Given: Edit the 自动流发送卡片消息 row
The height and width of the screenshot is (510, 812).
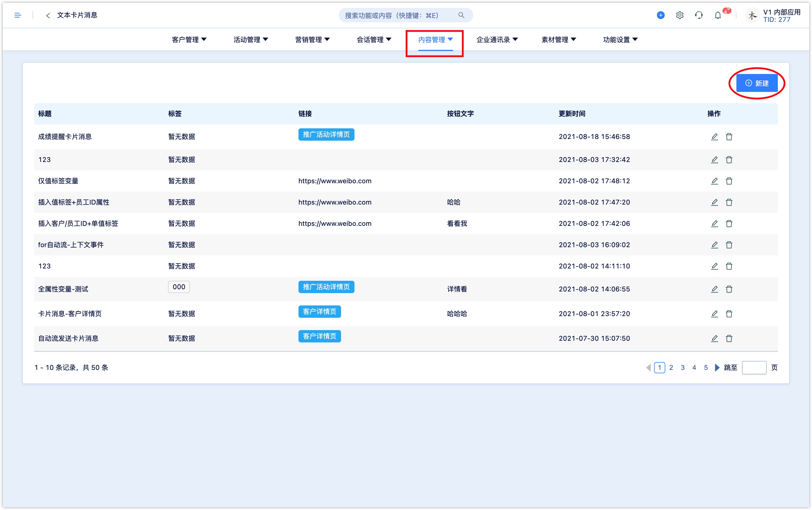Looking at the screenshot, I should click(714, 338).
